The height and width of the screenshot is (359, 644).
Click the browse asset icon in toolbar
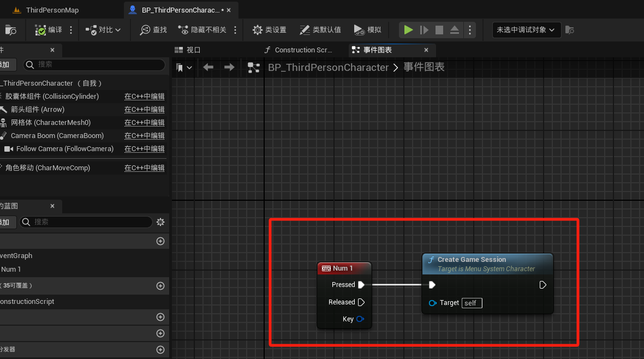(11, 30)
